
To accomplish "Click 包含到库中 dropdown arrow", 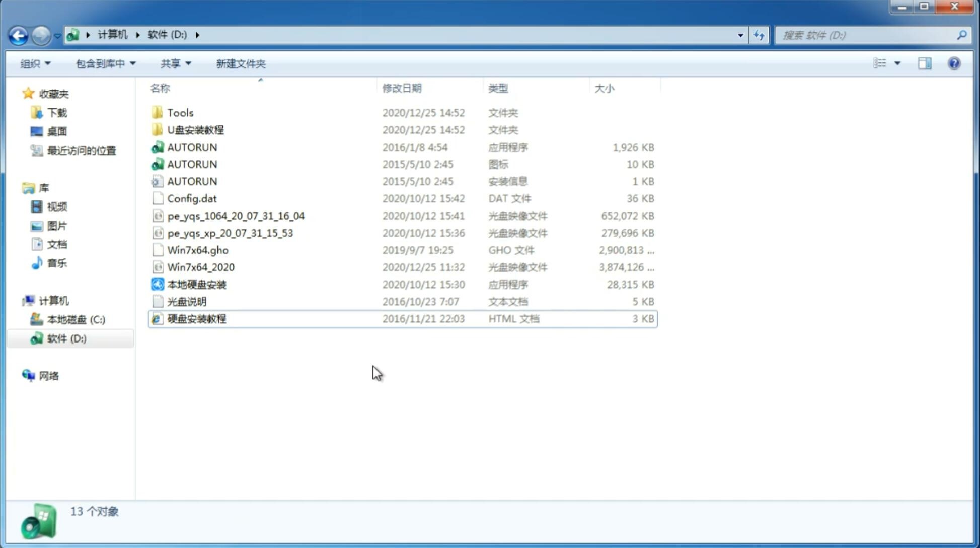I will click(132, 63).
